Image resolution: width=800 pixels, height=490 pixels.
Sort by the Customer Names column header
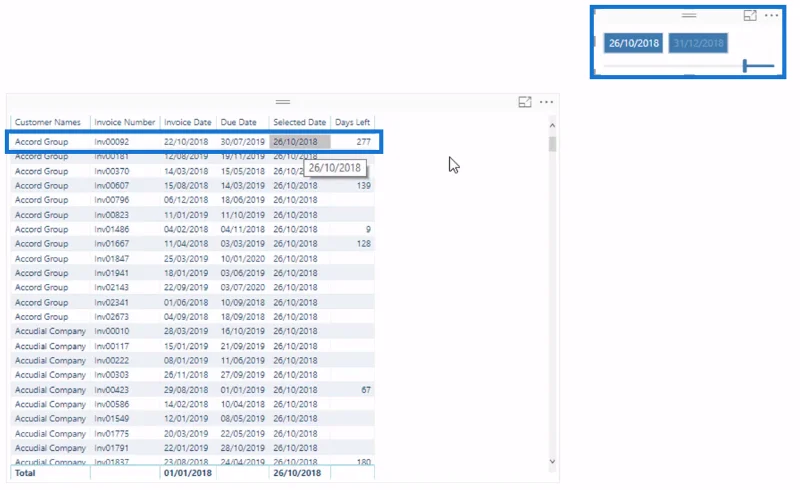(47, 122)
